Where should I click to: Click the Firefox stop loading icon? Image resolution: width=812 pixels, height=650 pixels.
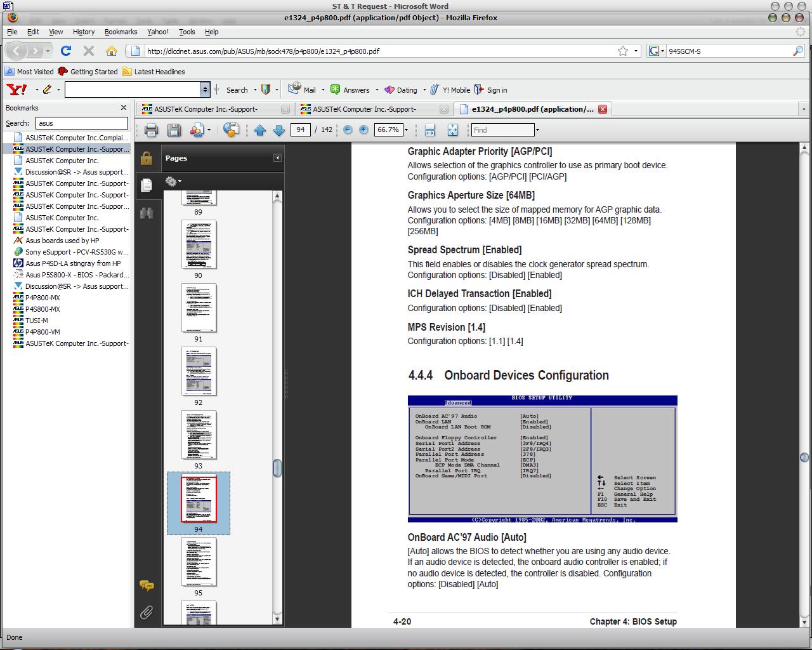[89, 51]
